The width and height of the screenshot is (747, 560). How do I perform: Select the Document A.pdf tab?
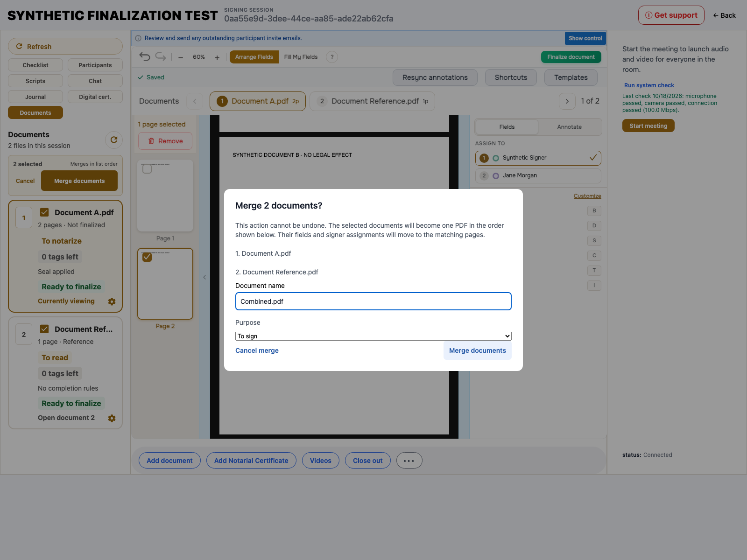pos(258,101)
